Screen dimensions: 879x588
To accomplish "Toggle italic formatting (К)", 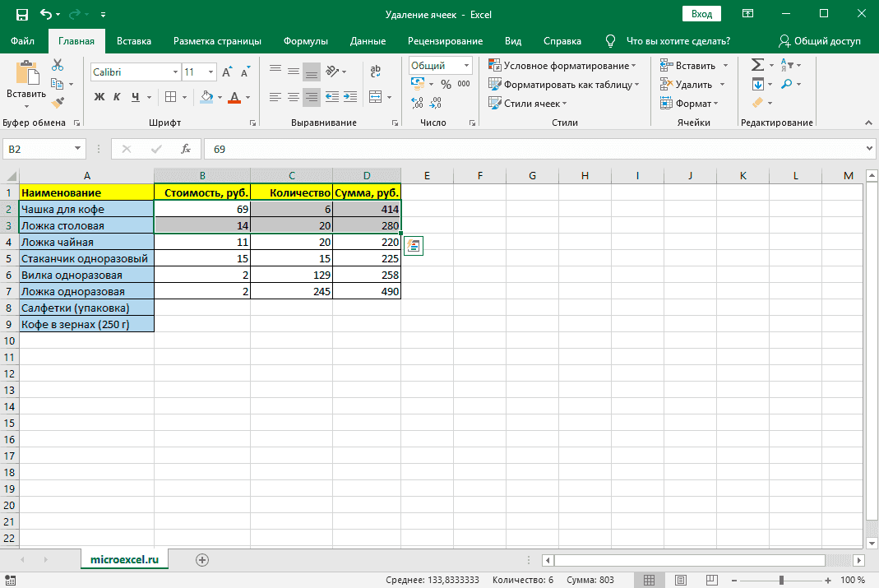I will 118,97.
